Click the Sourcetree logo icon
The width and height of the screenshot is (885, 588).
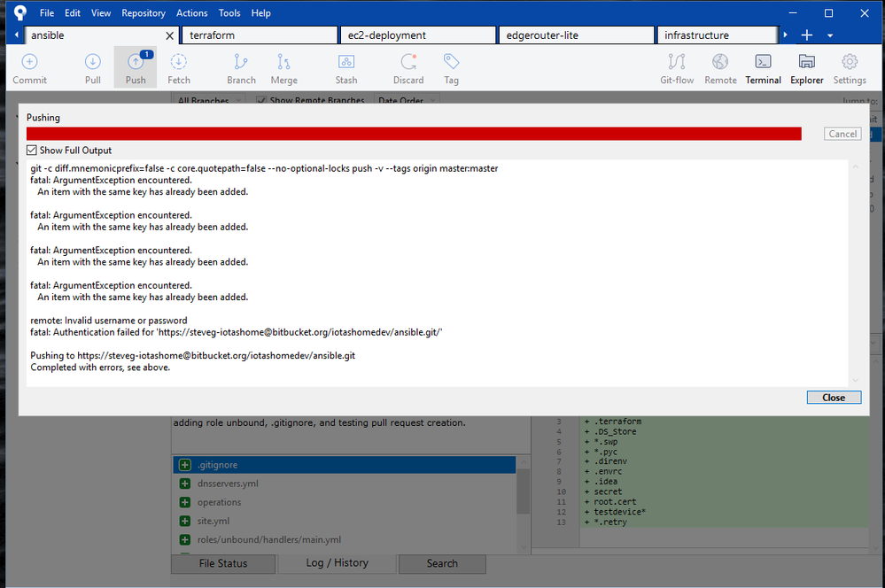(x=19, y=13)
